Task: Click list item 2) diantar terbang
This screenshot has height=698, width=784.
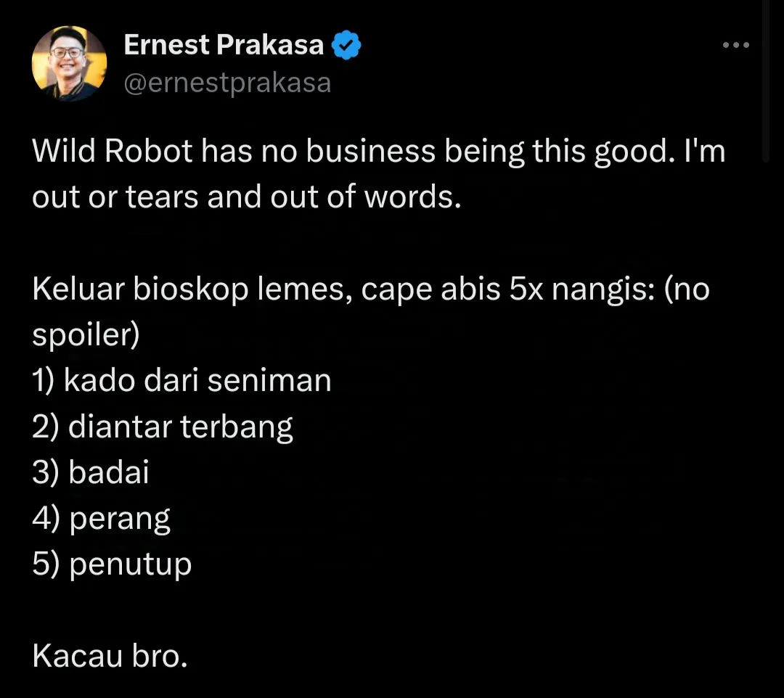Action: pyautogui.click(x=162, y=426)
